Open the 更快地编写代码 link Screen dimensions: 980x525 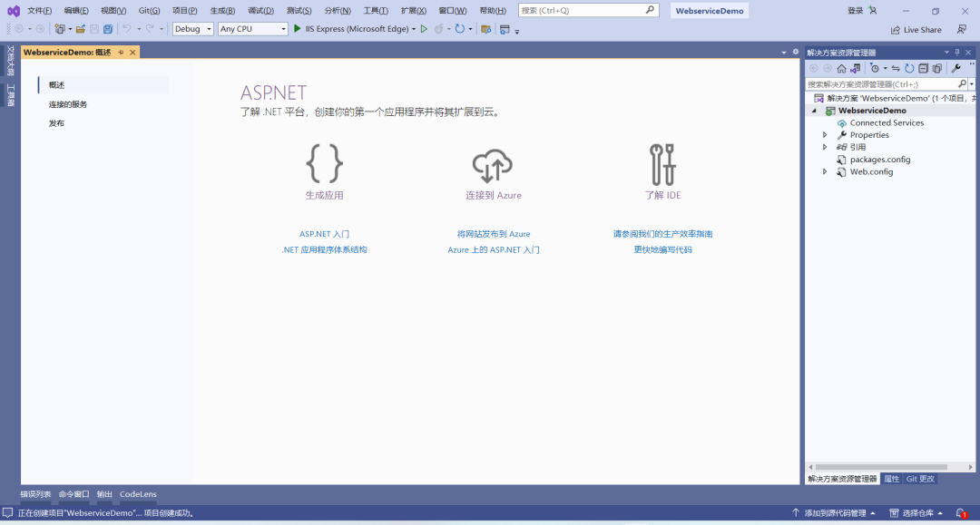pos(663,249)
